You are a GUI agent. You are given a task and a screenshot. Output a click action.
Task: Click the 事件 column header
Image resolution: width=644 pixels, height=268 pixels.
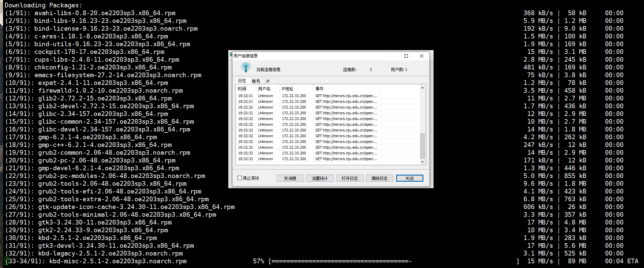347,89
